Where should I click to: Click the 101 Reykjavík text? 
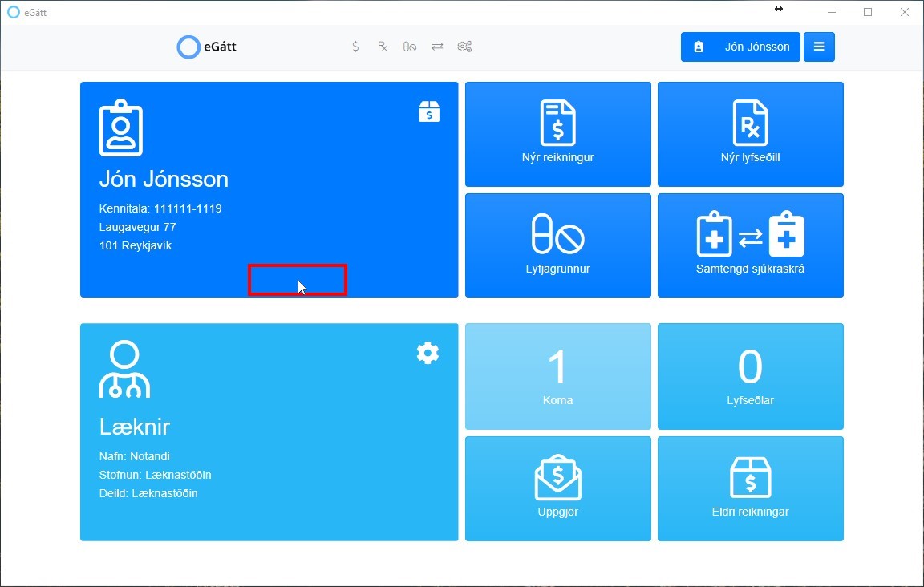tap(136, 245)
